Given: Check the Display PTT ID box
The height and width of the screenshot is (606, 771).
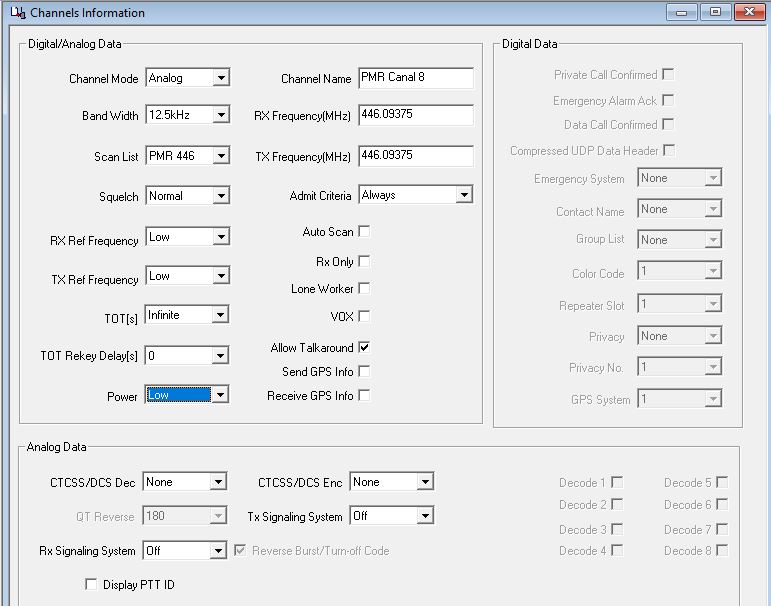Looking at the screenshot, I should pyautogui.click(x=91, y=584).
